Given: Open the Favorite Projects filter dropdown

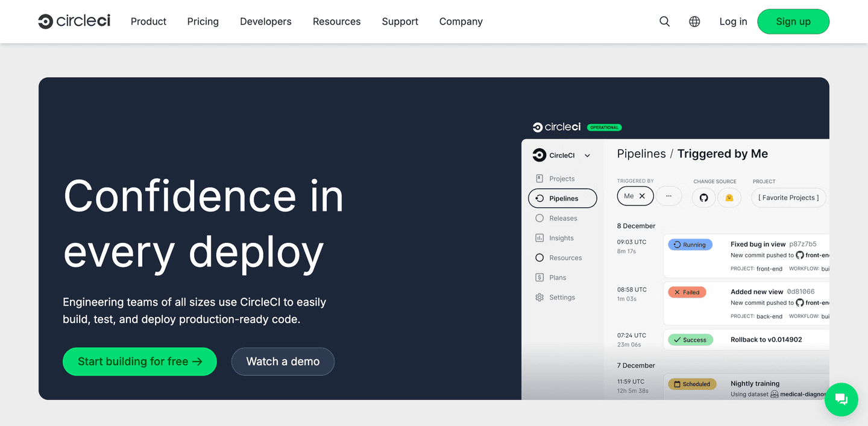Looking at the screenshot, I should click(x=788, y=198).
